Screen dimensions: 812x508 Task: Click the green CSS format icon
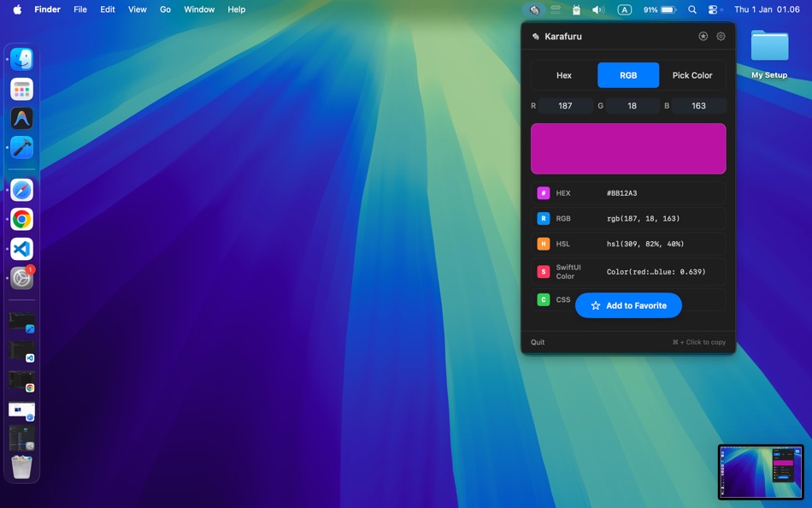544,299
